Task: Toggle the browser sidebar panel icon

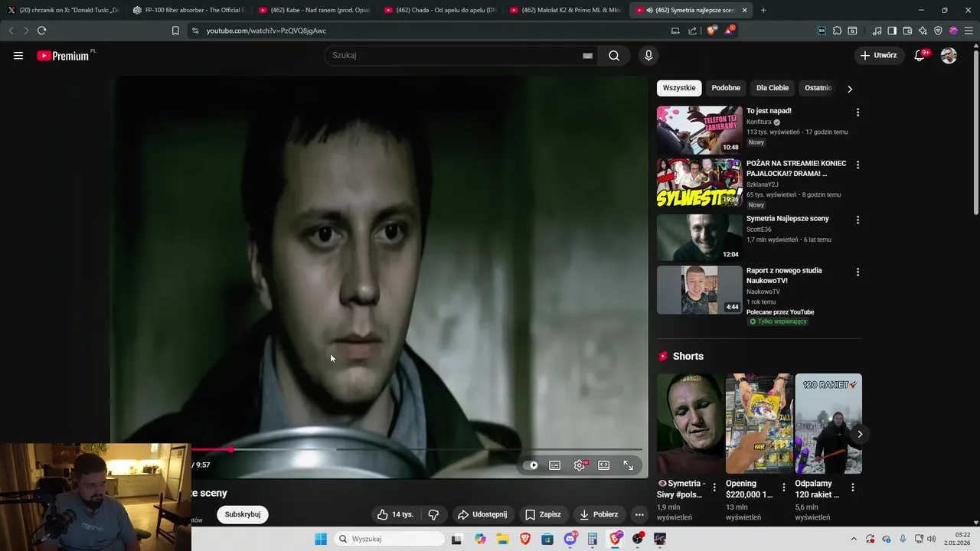Action: pyautogui.click(x=892, y=31)
